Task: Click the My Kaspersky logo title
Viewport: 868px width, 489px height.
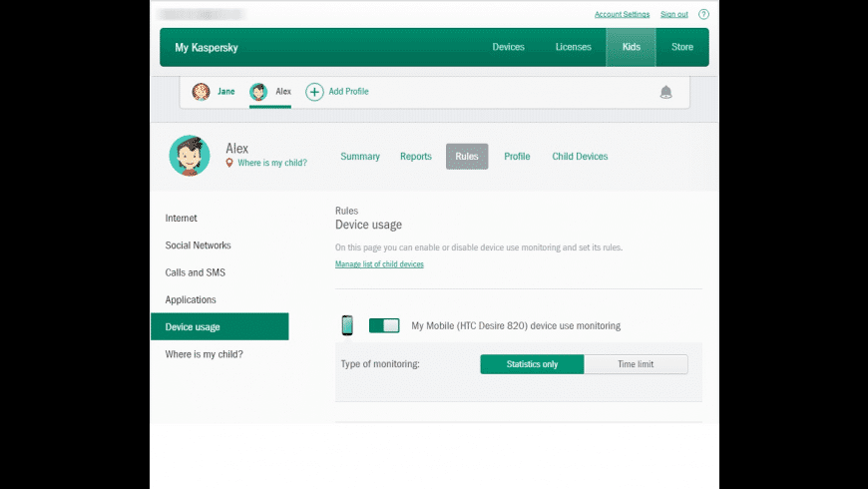Action: [x=206, y=48]
